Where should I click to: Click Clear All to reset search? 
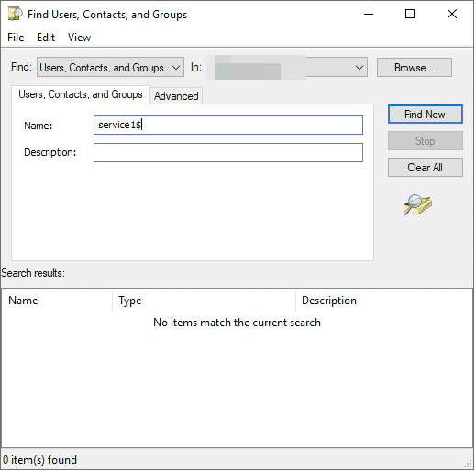pyautogui.click(x=426, y=167)
